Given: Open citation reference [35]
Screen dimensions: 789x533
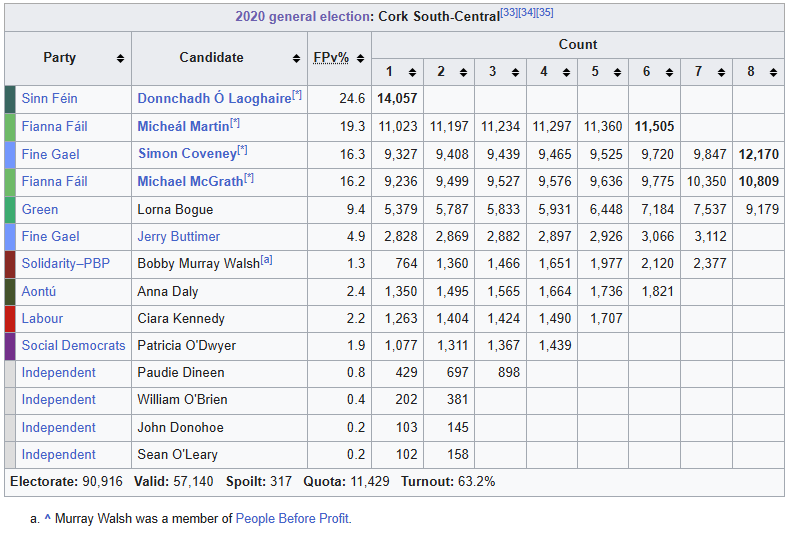Looking at the screenshot, I should coord(544,13).
